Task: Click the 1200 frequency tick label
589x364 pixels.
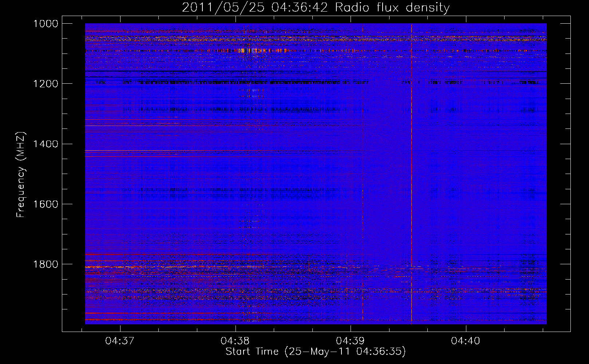Action: [x=46, y=84]
